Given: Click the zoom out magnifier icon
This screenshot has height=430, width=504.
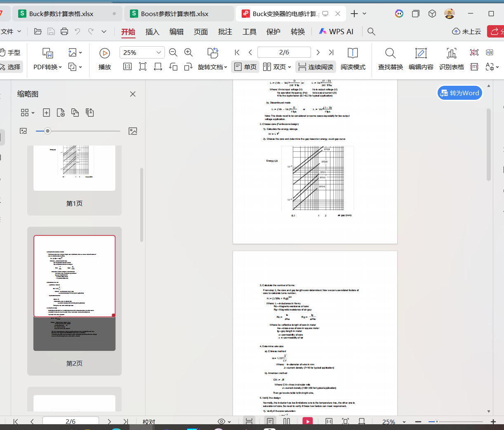Looking at the screenshot, I should point(173,52).
